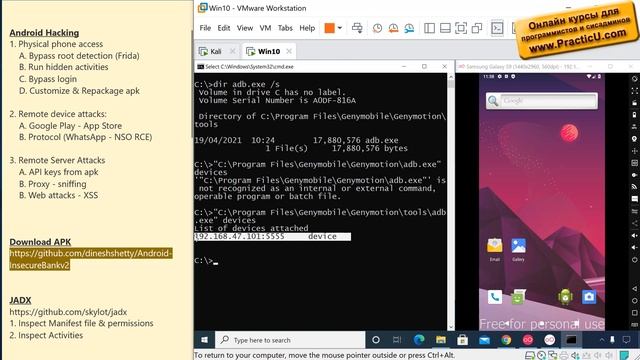This screenshot has width=640, height=360.
Task: Open the Camera app on Android
Action: click(589, 297)
